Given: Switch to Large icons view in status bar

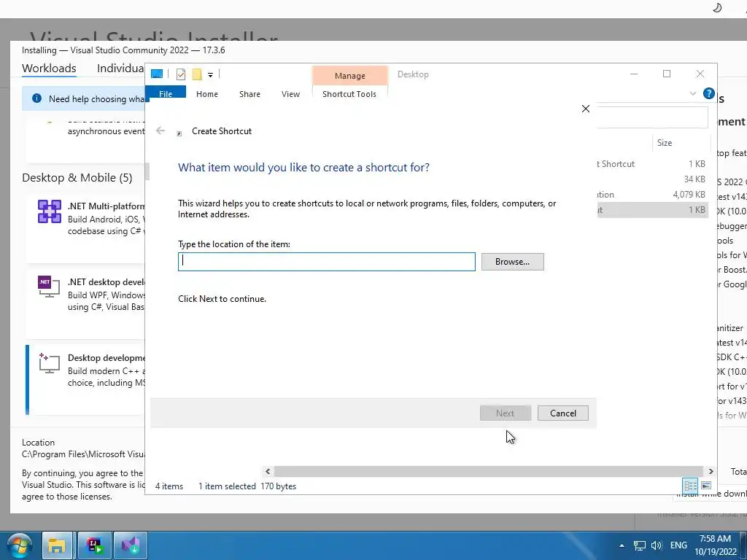Looking at the screenshot, I should 706,485.
